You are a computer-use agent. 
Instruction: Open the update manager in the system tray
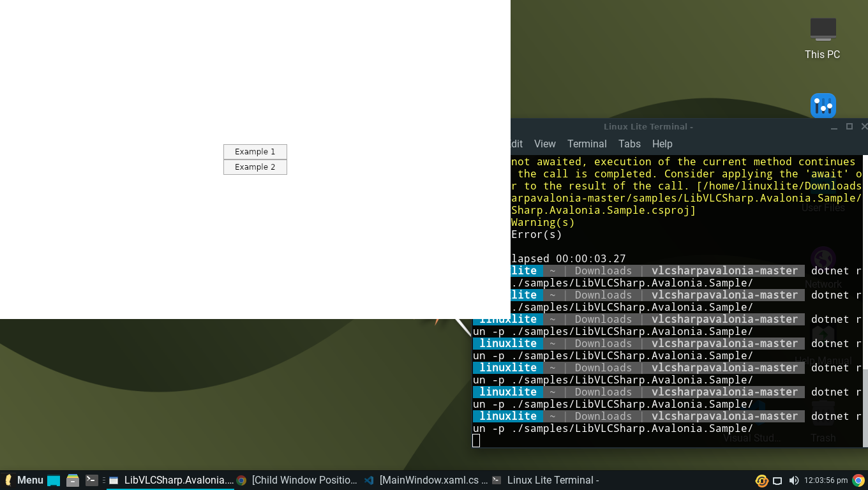761,480
